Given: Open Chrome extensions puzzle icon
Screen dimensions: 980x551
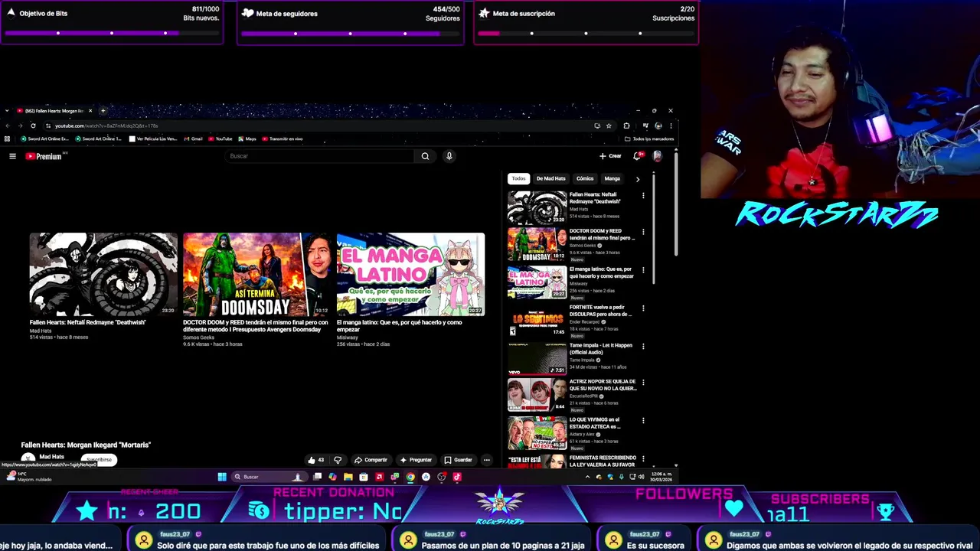Looking at the screenshot, I should 626,126.
